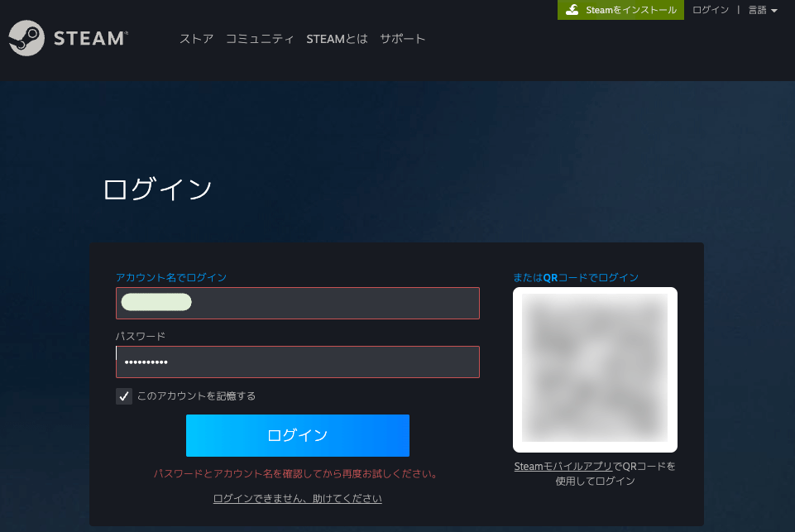Expand the 言語 language dropdown
This screenshot has height=532, width=795.
click(763, 10)
